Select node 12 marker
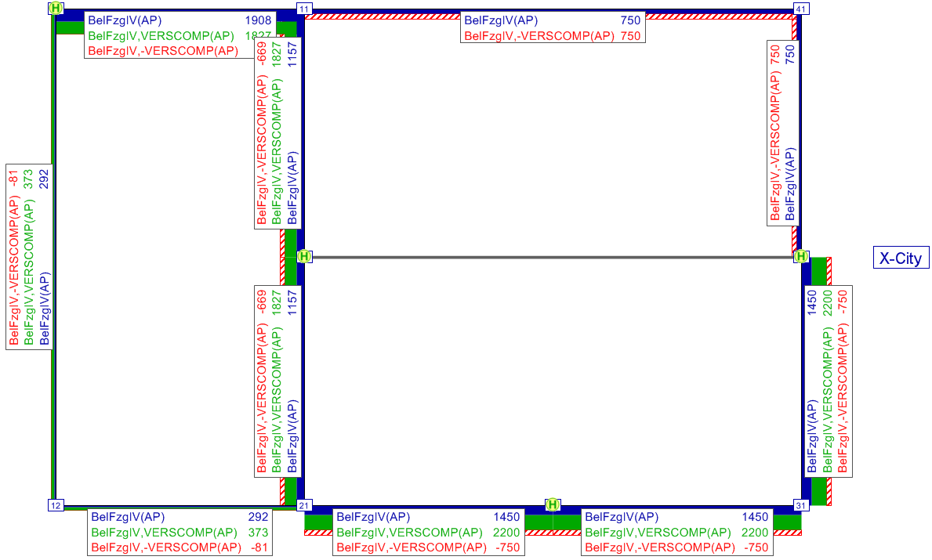932x560 pixels. pos(55,505)
